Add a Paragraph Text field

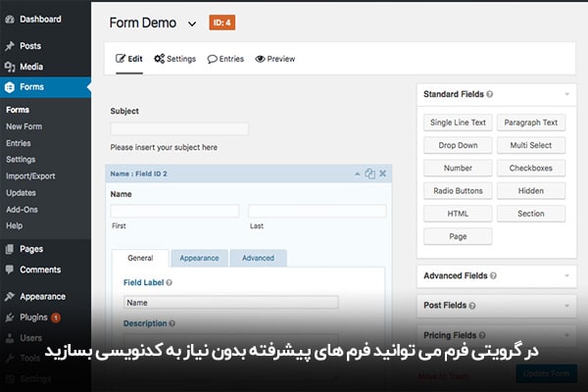[531, 122]
